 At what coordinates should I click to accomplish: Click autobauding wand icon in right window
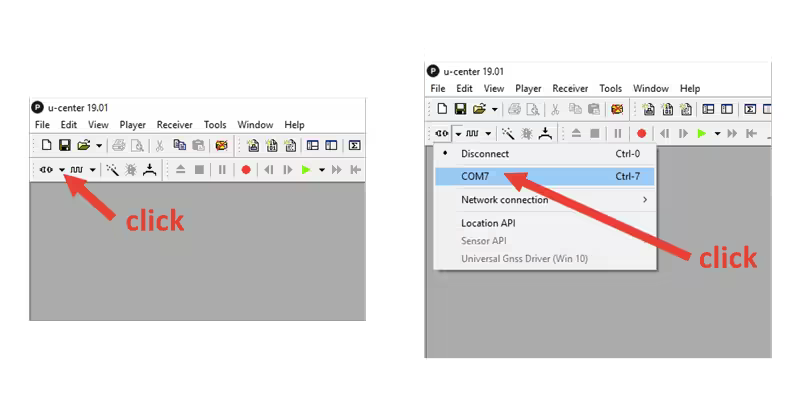coord(508,133)
